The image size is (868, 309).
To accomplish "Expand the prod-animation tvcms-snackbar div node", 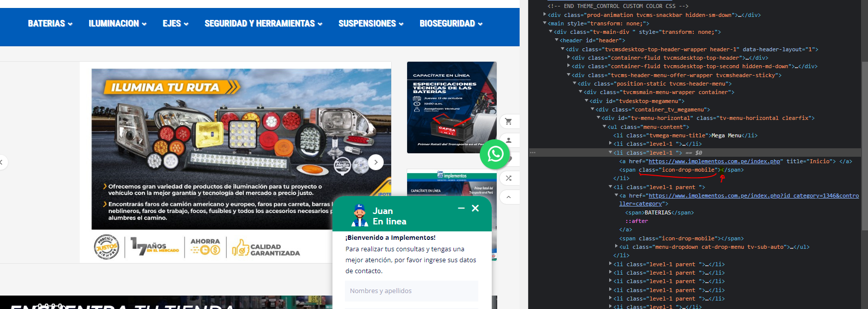I will pyautogui.click(x=545, y=14).
